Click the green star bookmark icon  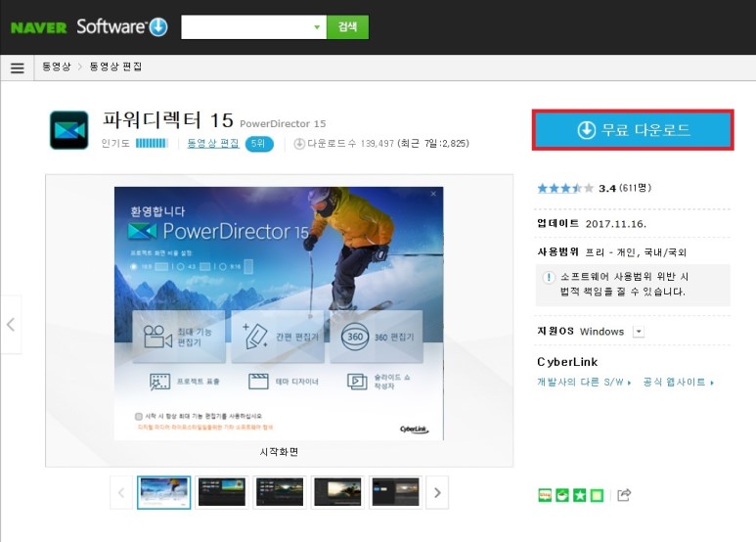580,495
